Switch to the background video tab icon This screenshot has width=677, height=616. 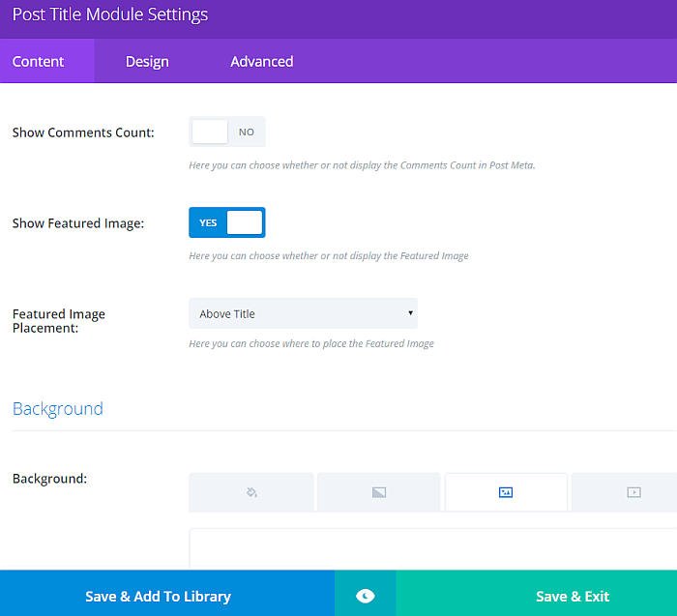633,492
